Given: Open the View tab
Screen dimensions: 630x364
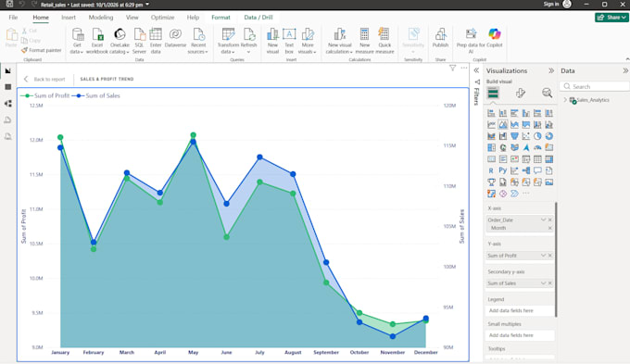Looking at the screenshot, I should pyautogui.click(x=132, y=18).
